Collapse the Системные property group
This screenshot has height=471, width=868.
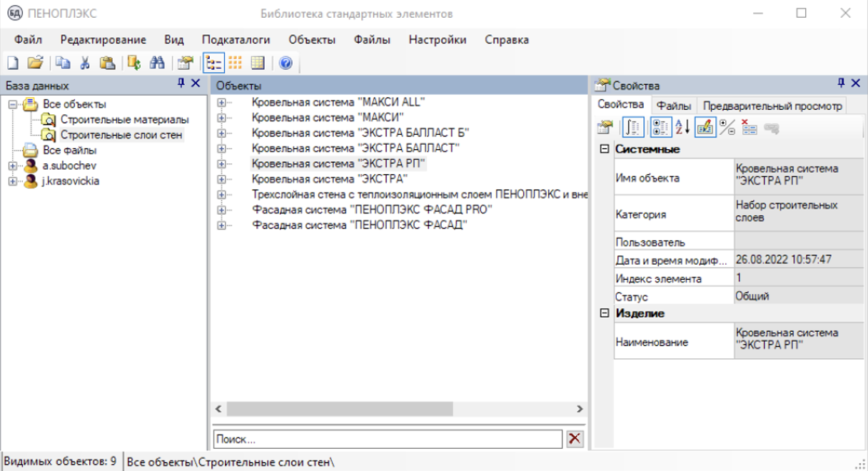(x=605, y=149)
